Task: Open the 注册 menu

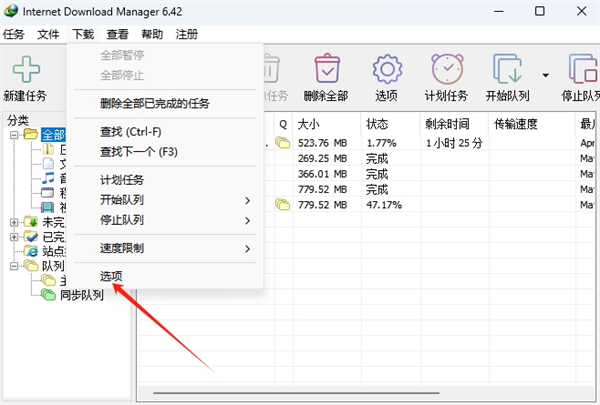Action: [x=187, y=34]
